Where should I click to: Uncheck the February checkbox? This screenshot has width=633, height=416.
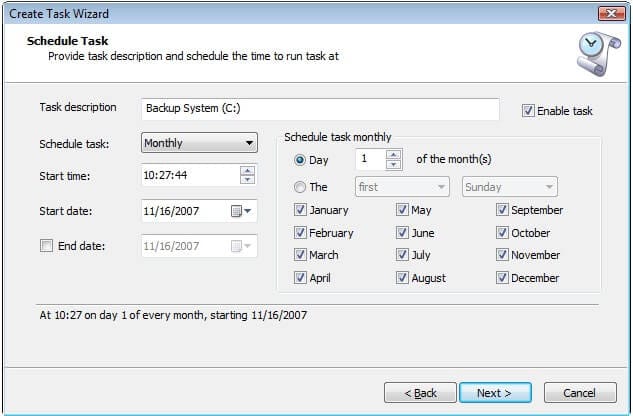(x=300, y=233)
